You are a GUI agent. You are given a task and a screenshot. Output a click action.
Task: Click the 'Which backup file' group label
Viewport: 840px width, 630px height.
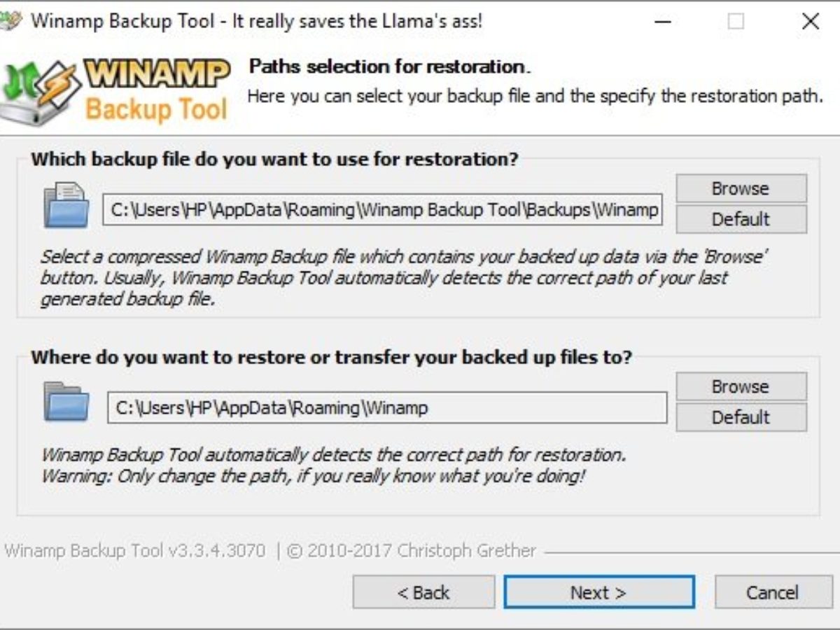(274, 159)
